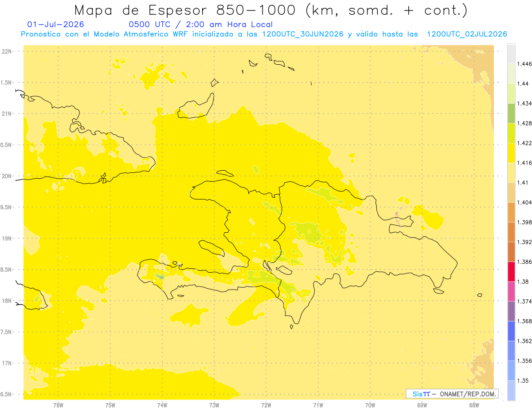Choose the bright yellow swatch between 1.416 and 1.422

pos(512,153)
